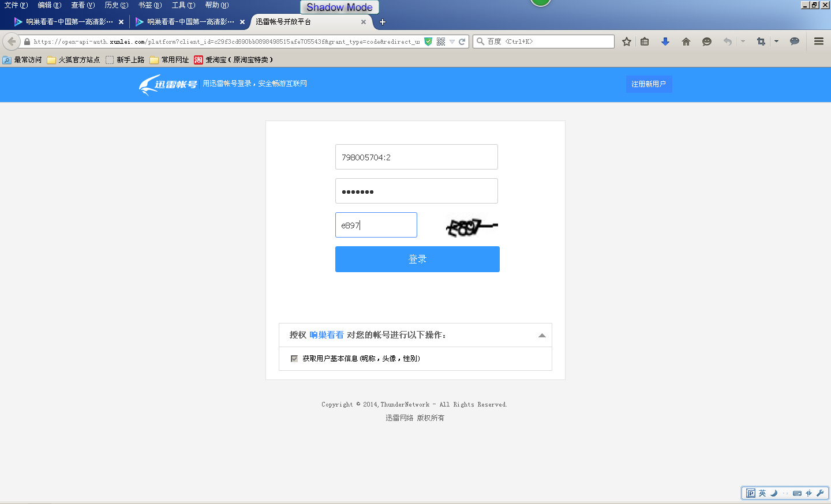Click the padlock site security icon
This screenshot has height=504, width=831.
[27, 42]
